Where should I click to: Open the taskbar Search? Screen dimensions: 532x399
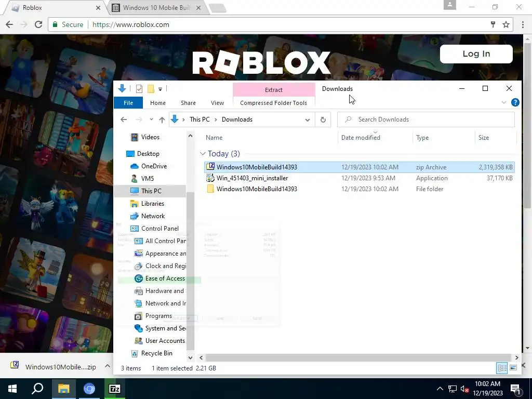tap(37, 389)
